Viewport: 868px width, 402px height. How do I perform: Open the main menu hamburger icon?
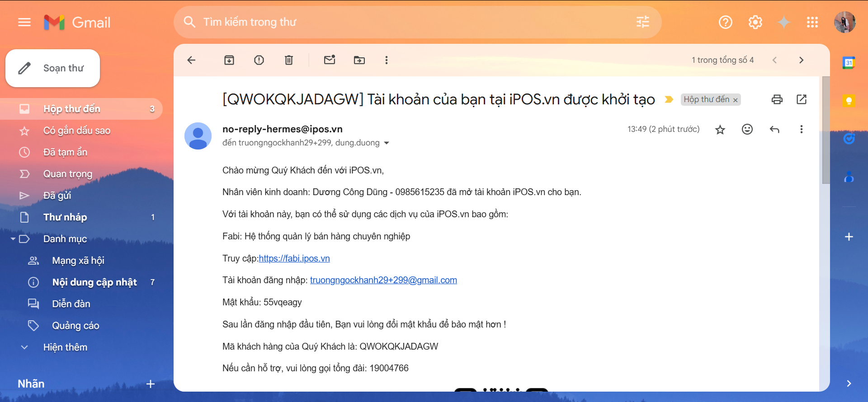pyautogui.click(x=24, y=22)
